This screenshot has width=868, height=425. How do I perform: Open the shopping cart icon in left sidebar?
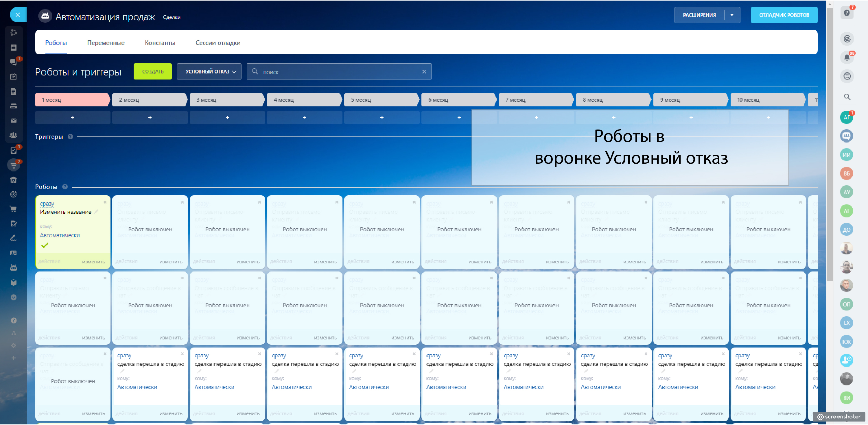click(x=14, y=209)
